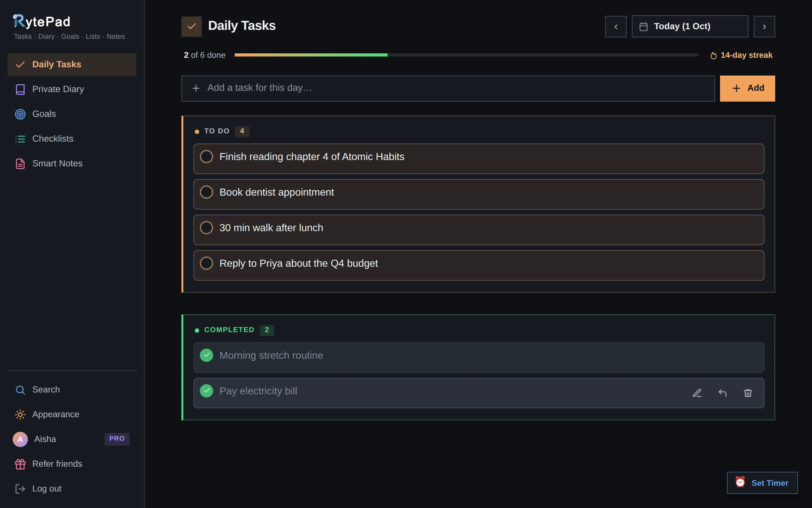This screenshot has width=812, height=508.
Task: Click the Search magnifier icon
Action: click(21, 390)
